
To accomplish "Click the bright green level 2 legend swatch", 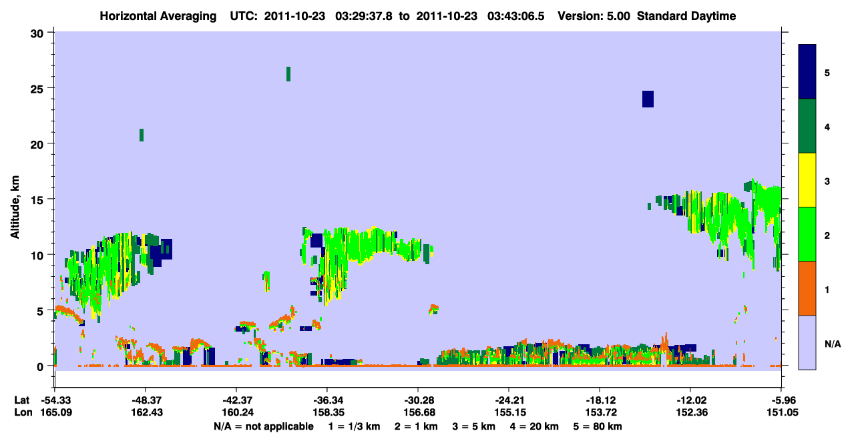I will 807,234.
